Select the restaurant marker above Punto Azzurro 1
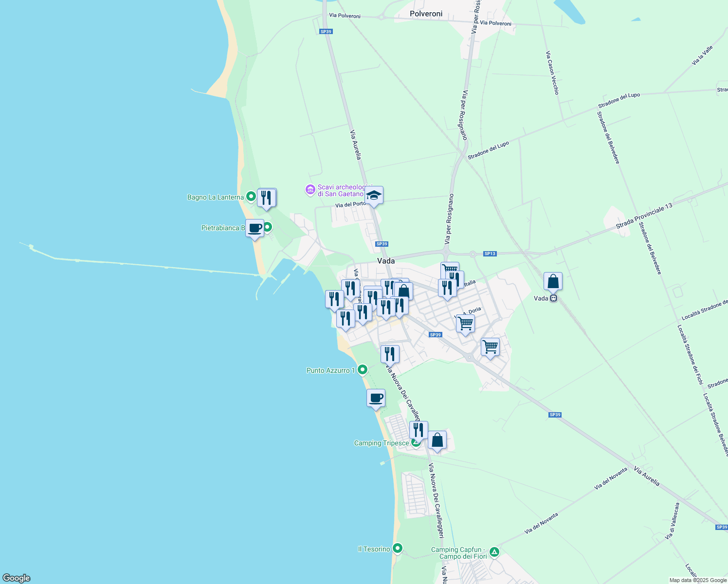This screenshot has height=584, width=728. [389, 354]
